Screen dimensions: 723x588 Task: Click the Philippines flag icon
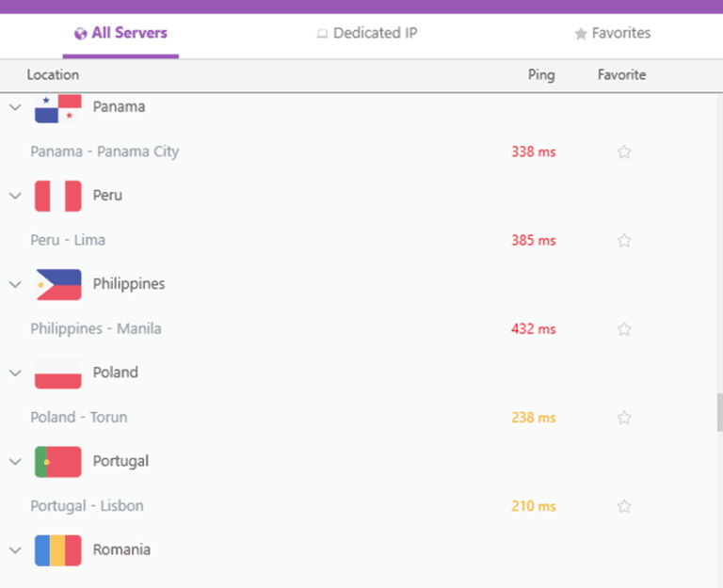coord(57,284)
